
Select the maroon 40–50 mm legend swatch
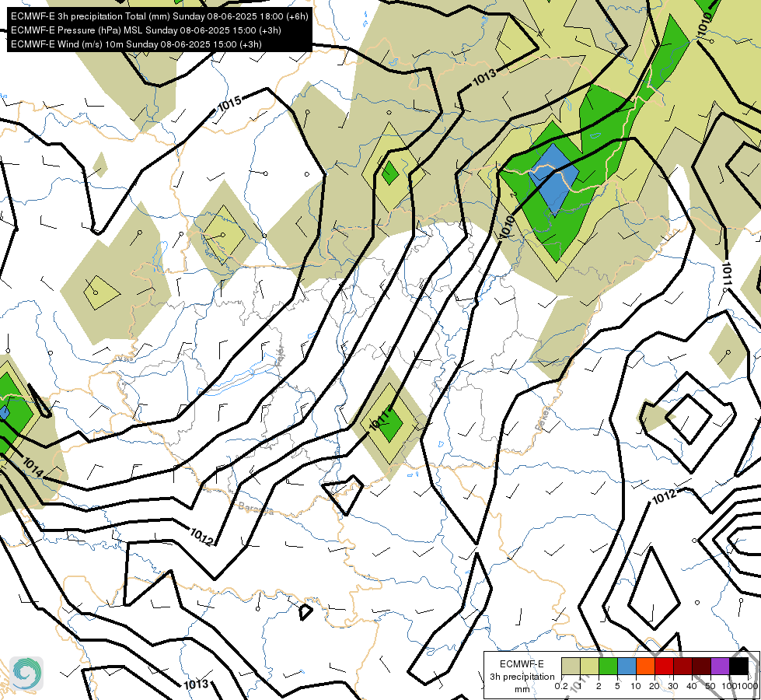coord(701,666)
